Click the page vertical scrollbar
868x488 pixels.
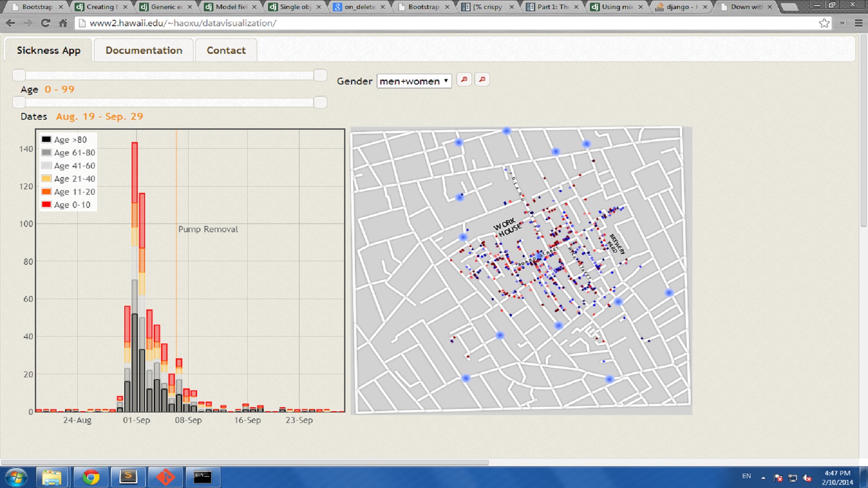[863, 131]
